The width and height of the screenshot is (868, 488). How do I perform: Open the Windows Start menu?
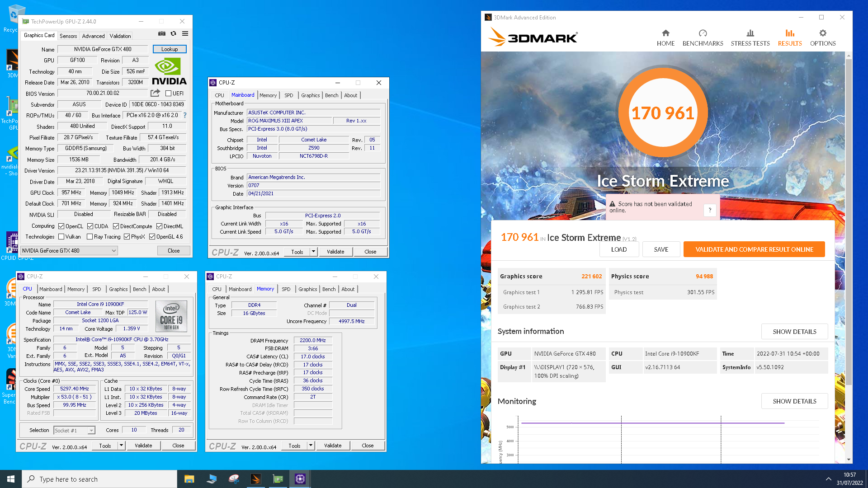tap(11, 479)
